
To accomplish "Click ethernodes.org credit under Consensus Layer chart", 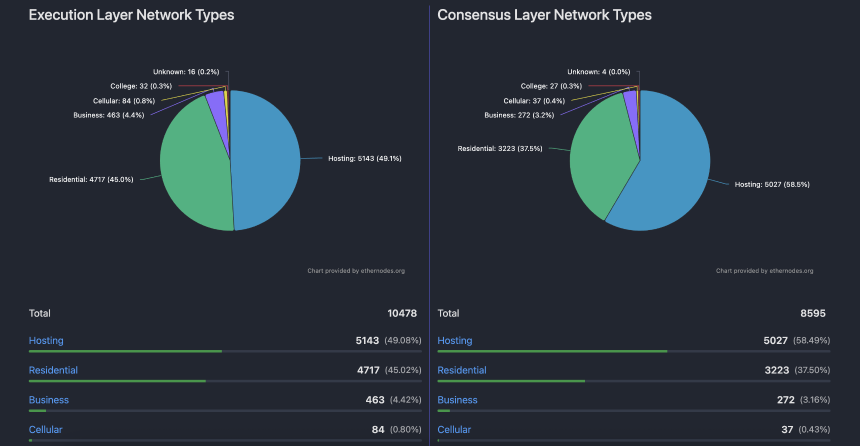I will pyautogui.click(x=764, y=271).
